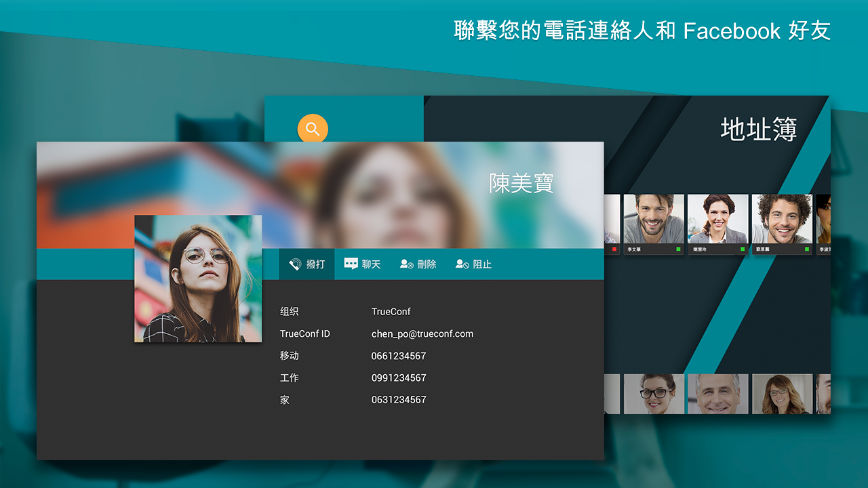
Task: Click the TrueConf organization value
Action: [x=391, y=312]
